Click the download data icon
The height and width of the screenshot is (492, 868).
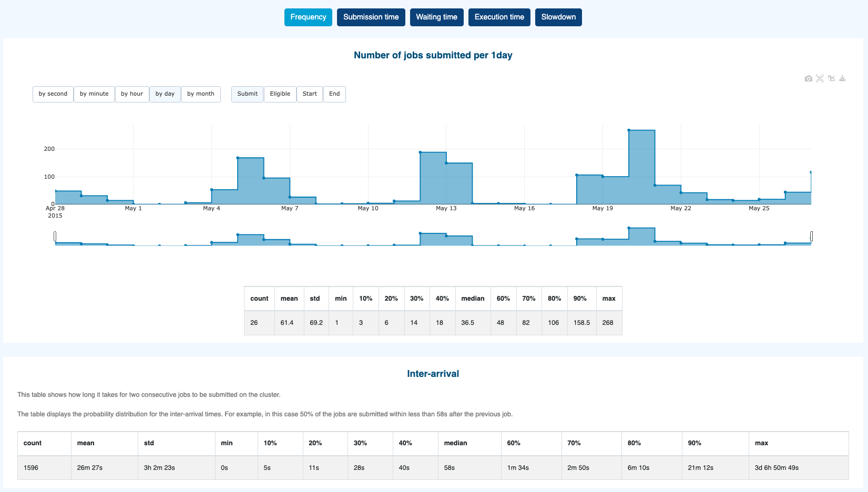(x=842, y=79)
